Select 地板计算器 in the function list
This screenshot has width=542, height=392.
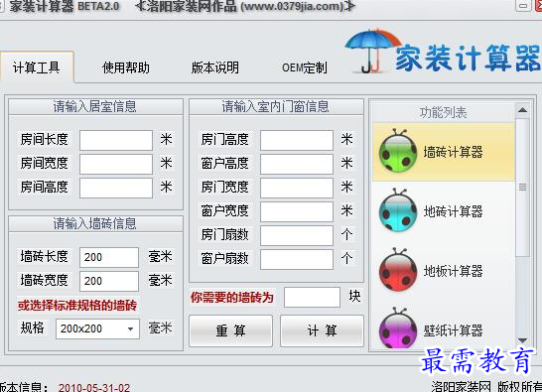[x=444, y=271]
